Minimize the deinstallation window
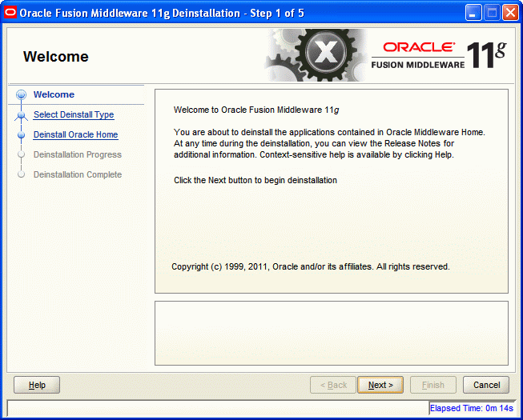523x420 pixels. click(x=473, y=13)
